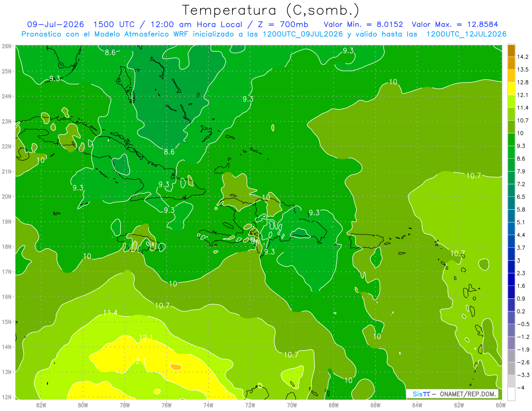This screenshot has width=532, height=411.
Task: Click the -0.5 color bar label
Action: click(522, 324)
